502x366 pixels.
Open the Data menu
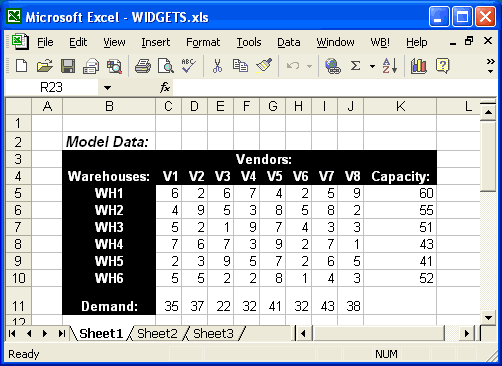(289, 42)
